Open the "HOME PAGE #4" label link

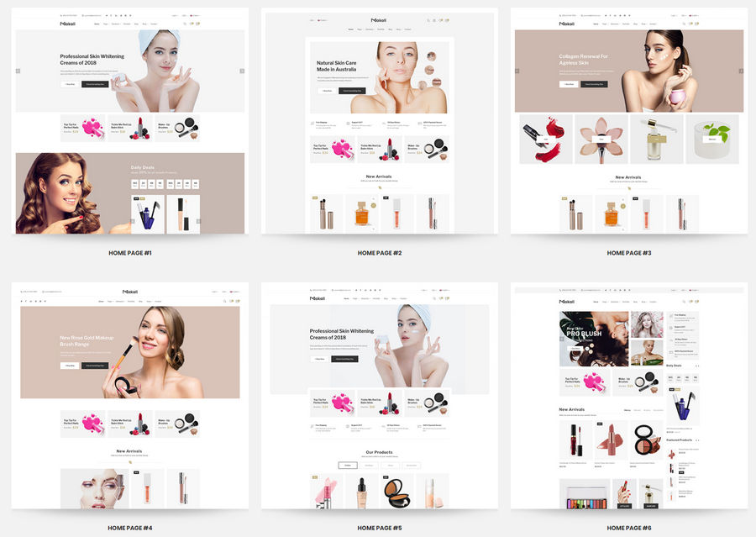[130, 528]
